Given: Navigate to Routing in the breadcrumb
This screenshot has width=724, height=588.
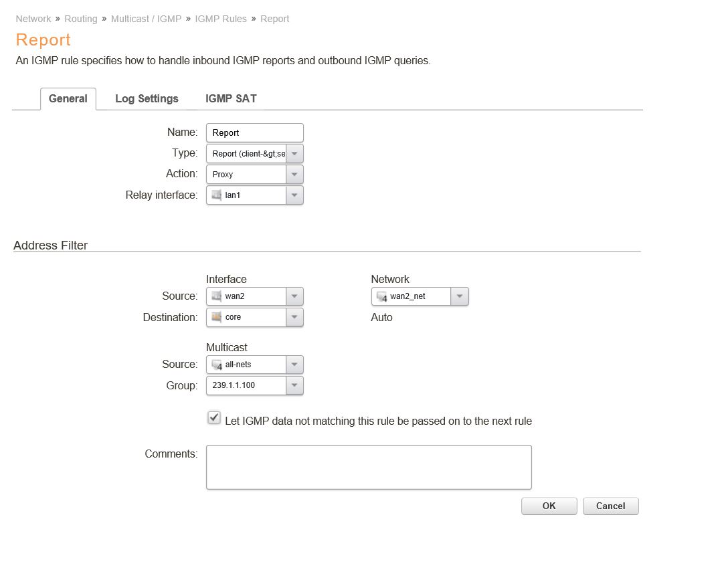Looking at the screenshot, I should 81,19.
